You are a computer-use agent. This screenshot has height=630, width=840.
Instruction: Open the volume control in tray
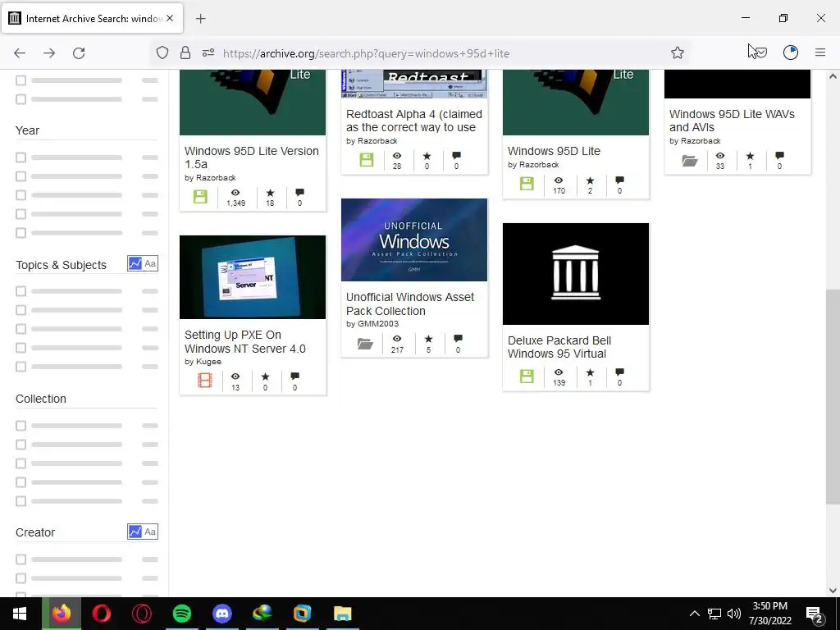pos(734,614)
